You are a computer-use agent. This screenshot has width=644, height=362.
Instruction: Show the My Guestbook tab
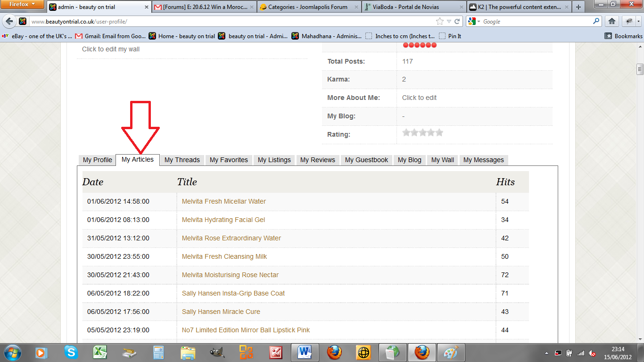point(366,160)
